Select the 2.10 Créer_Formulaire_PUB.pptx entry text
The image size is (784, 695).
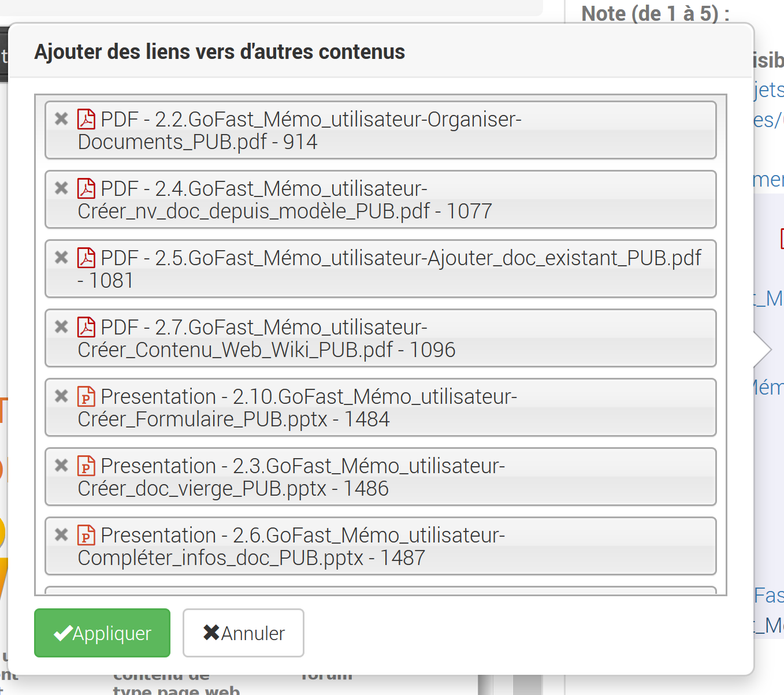click(x=309, y=397)
